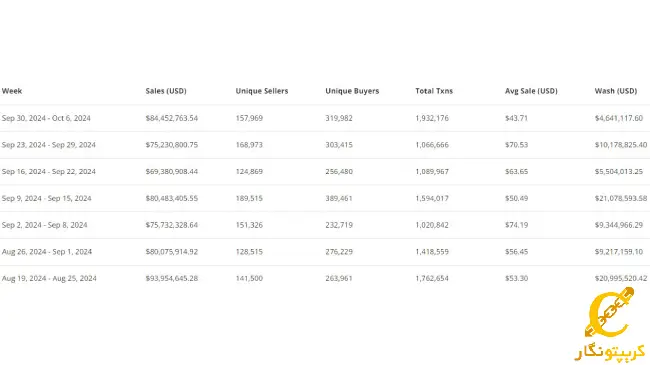Click the Unique Buyers column header
Image resolution: width=650 pixels, height=365 pixels.
tap(352, 91)
